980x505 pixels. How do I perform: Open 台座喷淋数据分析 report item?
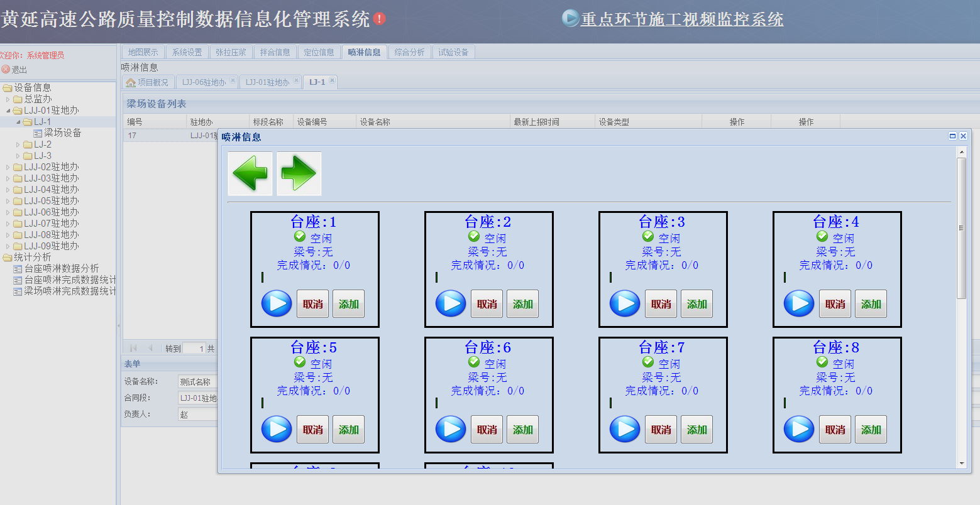pos(62,268)
